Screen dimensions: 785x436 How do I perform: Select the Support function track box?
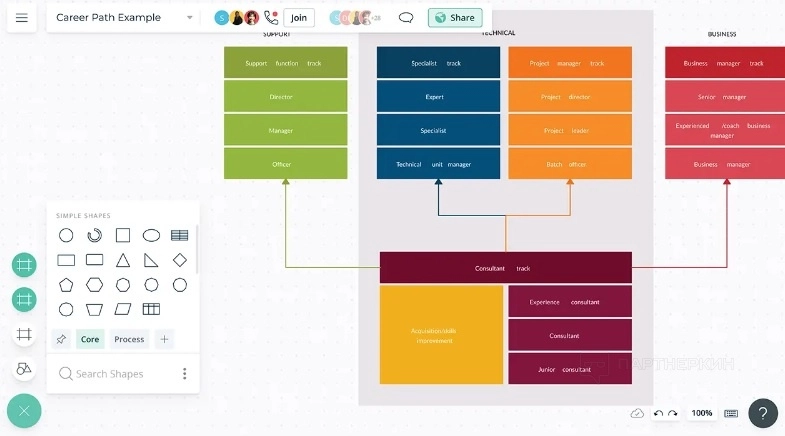tap(285, 63)
